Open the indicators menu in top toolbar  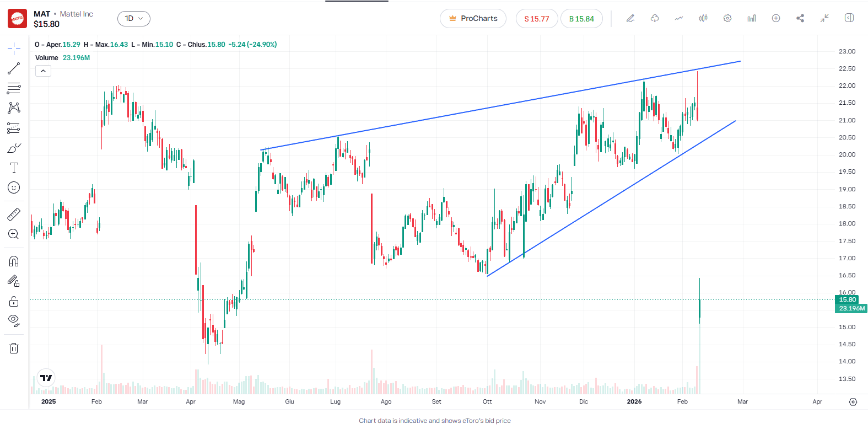coord(678,18)
